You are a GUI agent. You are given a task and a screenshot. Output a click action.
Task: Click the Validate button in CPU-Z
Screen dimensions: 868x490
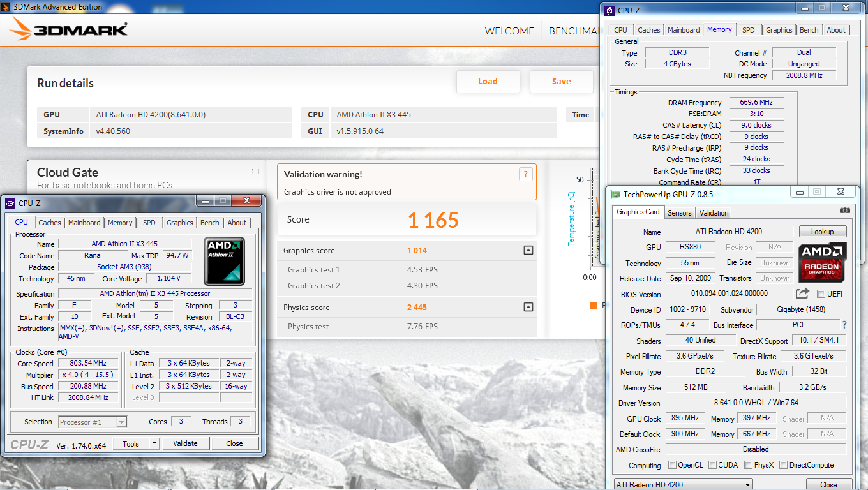coord(185,443)
